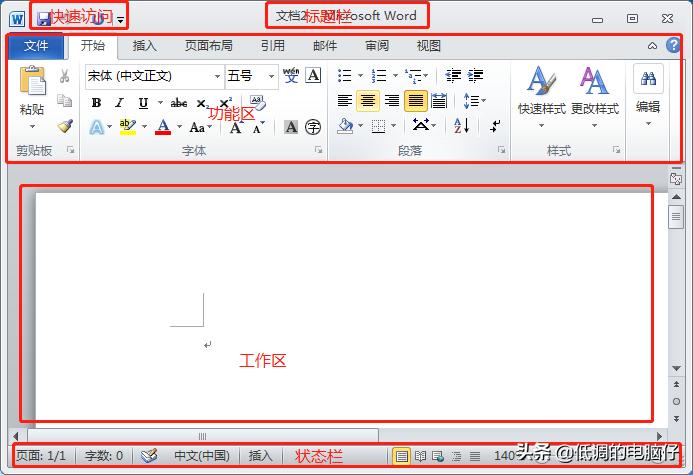
Task: Open the font name combo box
Action: coord(155,76)
